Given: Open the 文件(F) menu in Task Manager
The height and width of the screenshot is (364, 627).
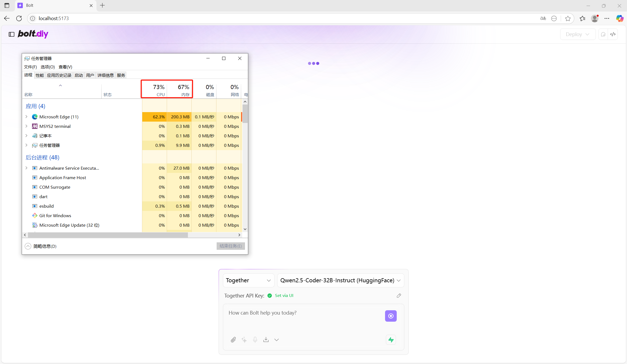Looking at the screenshot, I should coord(30,67).
